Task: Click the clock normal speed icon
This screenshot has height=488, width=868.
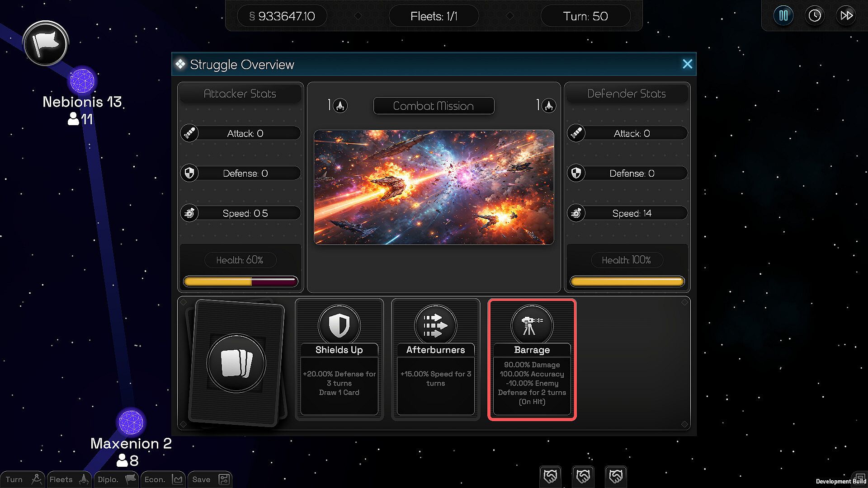Action: [815, 16]
